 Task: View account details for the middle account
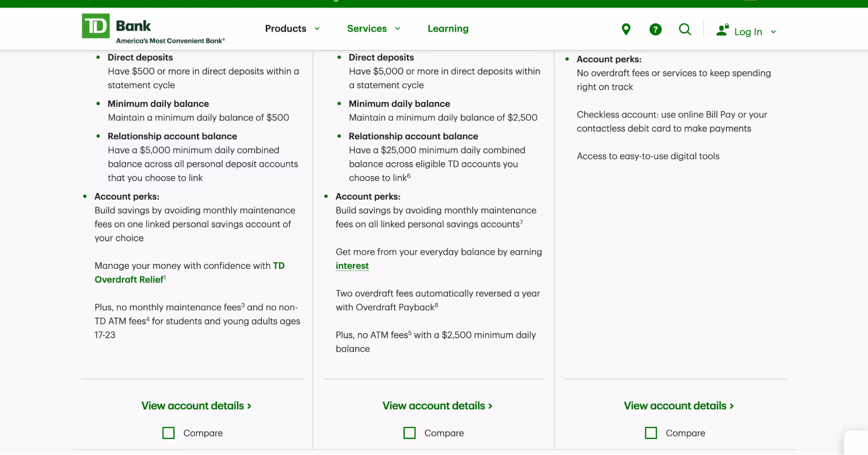437,406
